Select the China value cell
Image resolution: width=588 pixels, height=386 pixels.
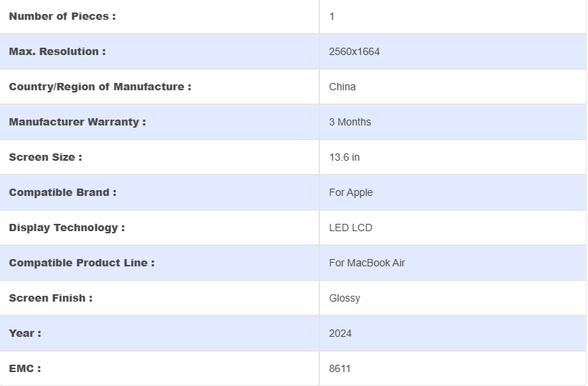pyautogui.click(x=342, y=87)
